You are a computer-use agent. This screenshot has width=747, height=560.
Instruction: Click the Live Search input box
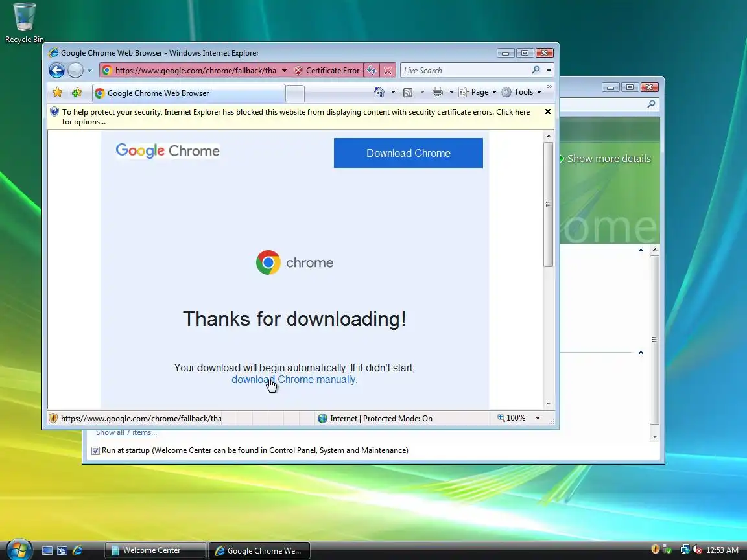click(x=464, y=71)
